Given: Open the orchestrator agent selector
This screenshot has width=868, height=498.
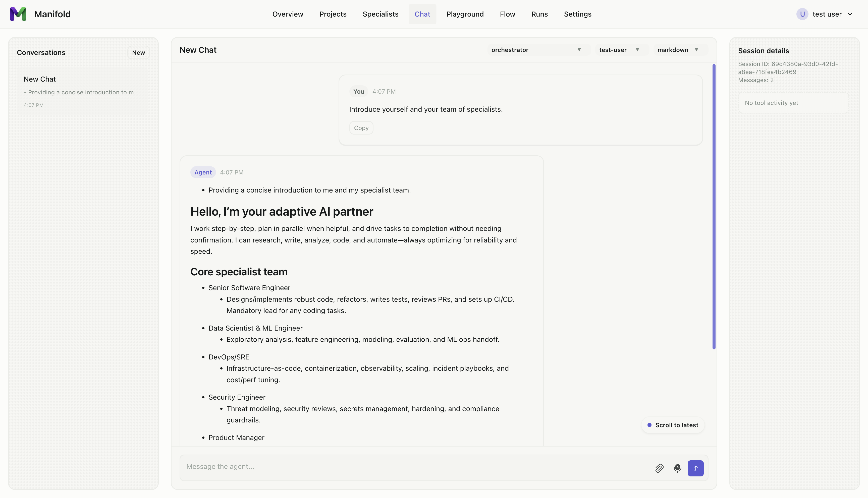Looking at the screenshot, I should point(537,50).
